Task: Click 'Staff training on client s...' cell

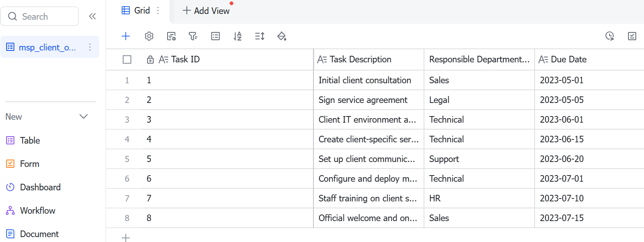Action: (x=369, y=199)
